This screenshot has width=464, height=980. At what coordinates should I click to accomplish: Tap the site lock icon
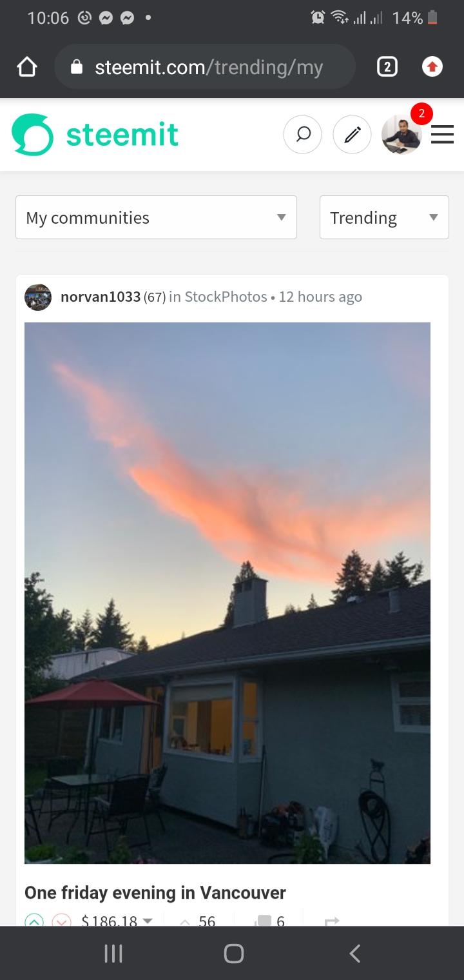pyautogui.click(x=76, y=67)
